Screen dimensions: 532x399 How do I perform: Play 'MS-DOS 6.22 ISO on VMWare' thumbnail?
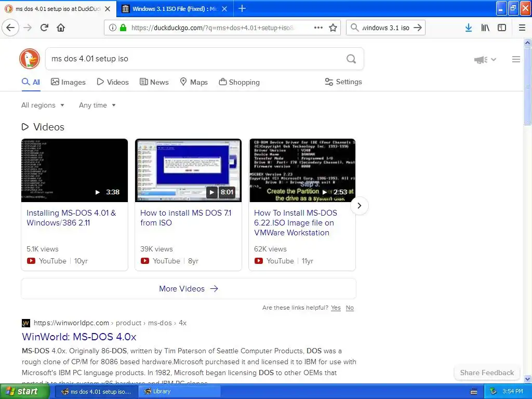click(302, 170)
